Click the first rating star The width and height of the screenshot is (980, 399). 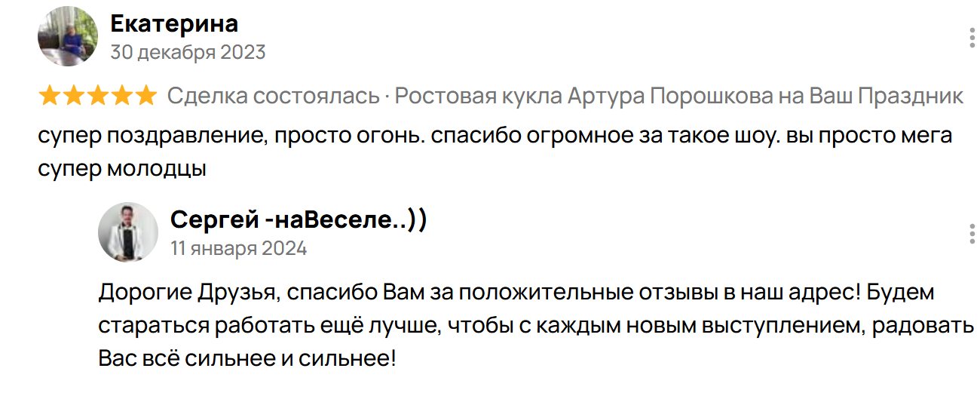tap(50, 97)
